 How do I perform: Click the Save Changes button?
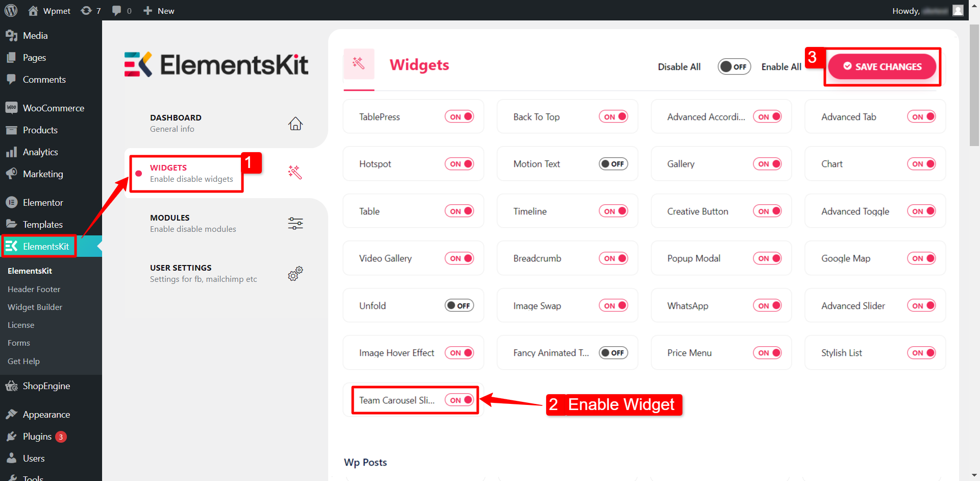pyautogui.click(x=882, y=67)
